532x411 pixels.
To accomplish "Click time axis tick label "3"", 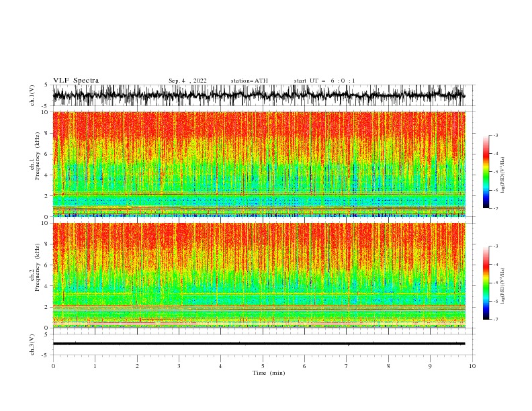I will [179, 366].
